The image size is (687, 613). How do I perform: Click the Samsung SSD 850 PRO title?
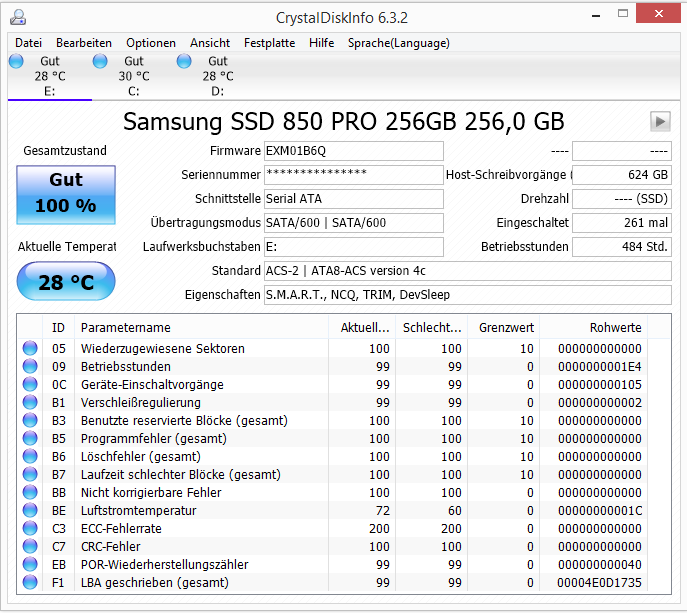pyautogui.click(x=344, y=121)
